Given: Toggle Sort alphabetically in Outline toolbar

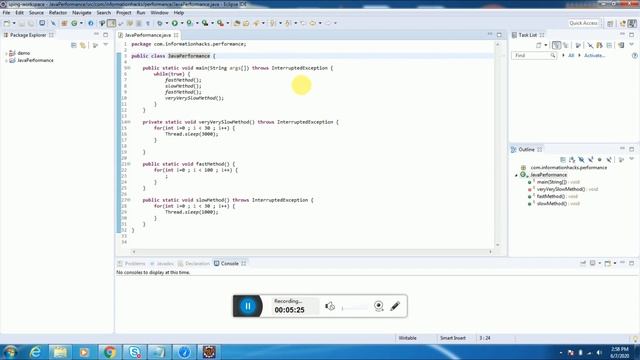Looking at the screenshot, I should tap(572, 160).
